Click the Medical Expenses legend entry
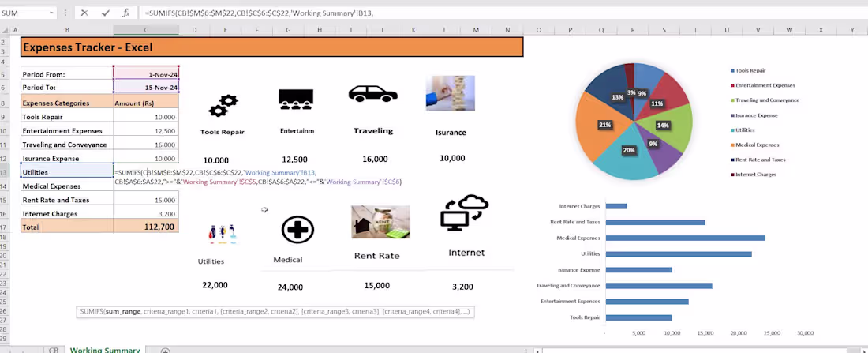The height and width of the screenshot is (353, 868). (755, 145)
